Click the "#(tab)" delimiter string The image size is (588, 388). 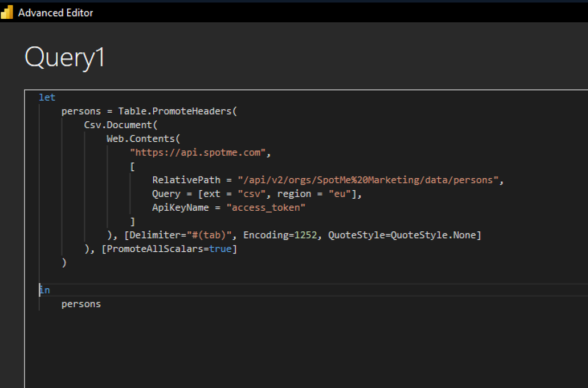tap(209, 235)
